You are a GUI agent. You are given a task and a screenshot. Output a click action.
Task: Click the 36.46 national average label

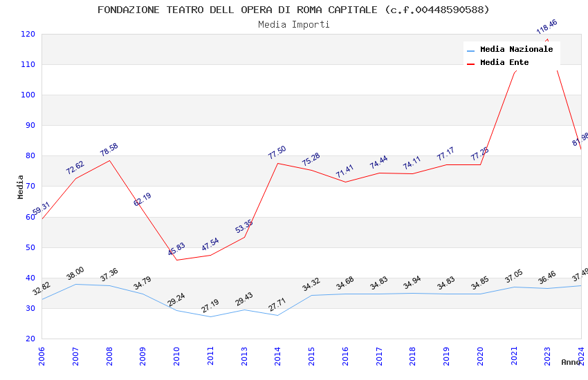547,278
